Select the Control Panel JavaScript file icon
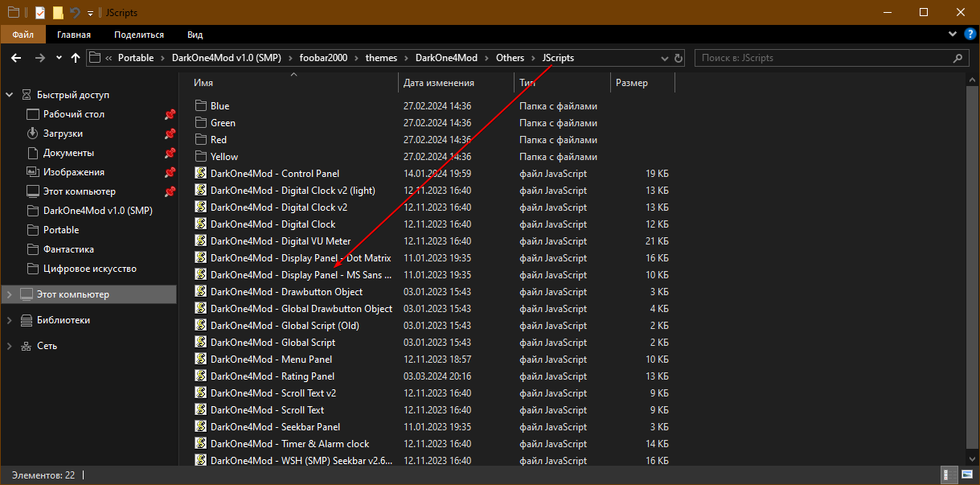 pos(201,174)
